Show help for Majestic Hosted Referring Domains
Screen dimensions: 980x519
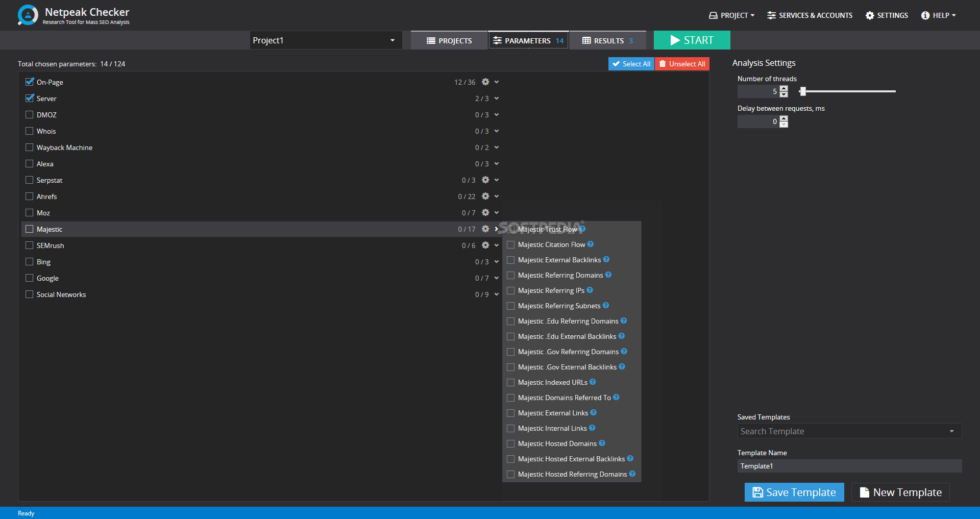pos(632,474)
